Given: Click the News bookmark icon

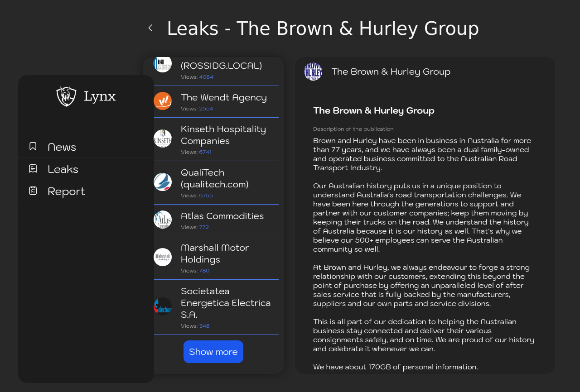Looking at the screenshot, I should 33,146.
